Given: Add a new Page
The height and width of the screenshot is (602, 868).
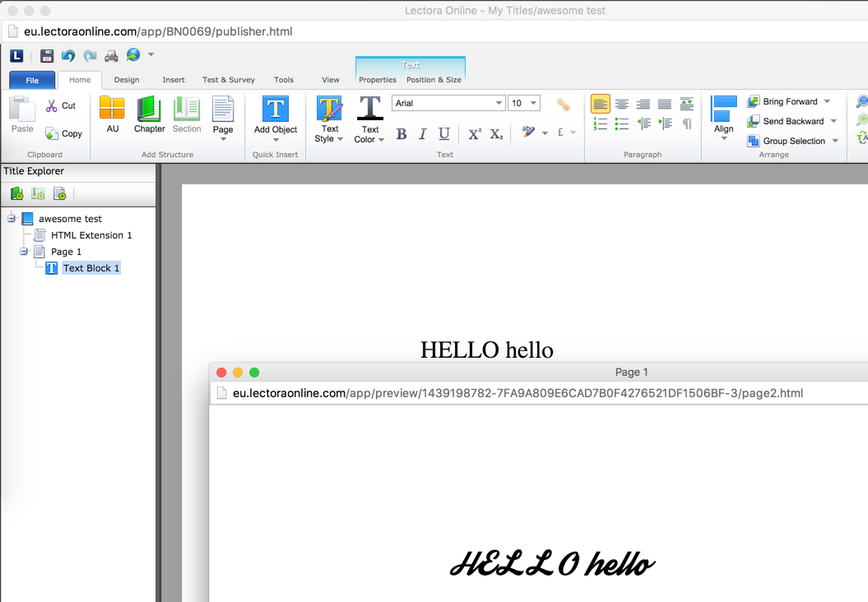Looking at the screenshot, I should pyautogui.click(x=223, y=118).
